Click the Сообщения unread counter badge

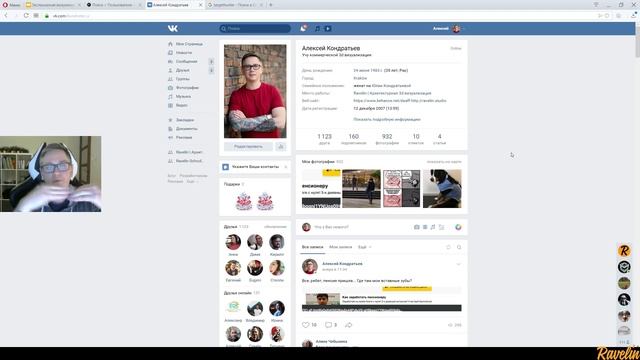211,62
